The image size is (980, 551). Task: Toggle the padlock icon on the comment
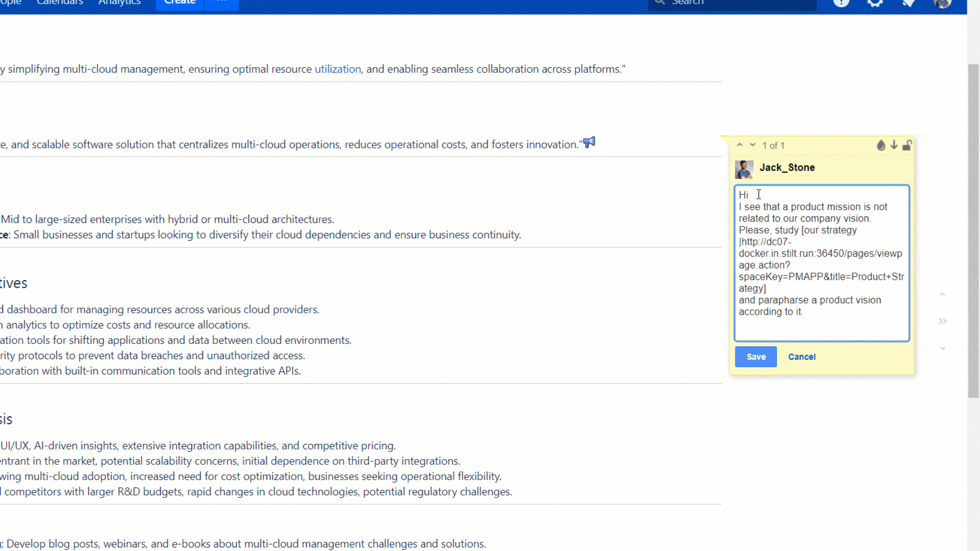click(907, 145)
